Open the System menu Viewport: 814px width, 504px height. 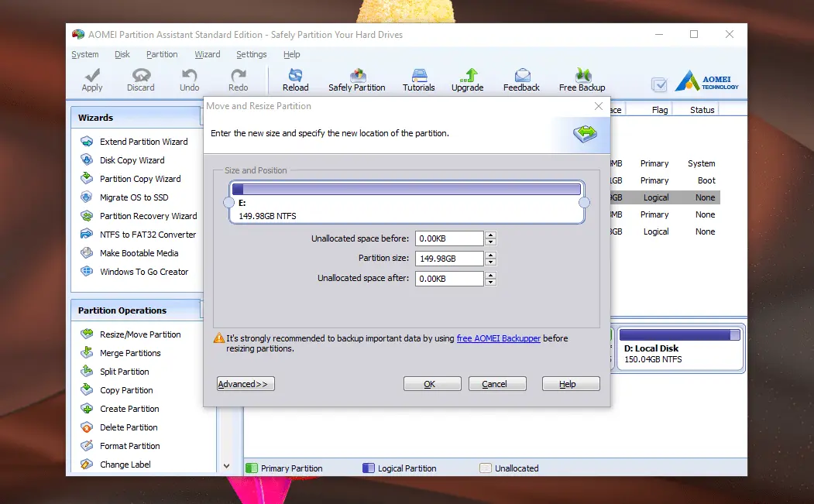pos(85,54)
